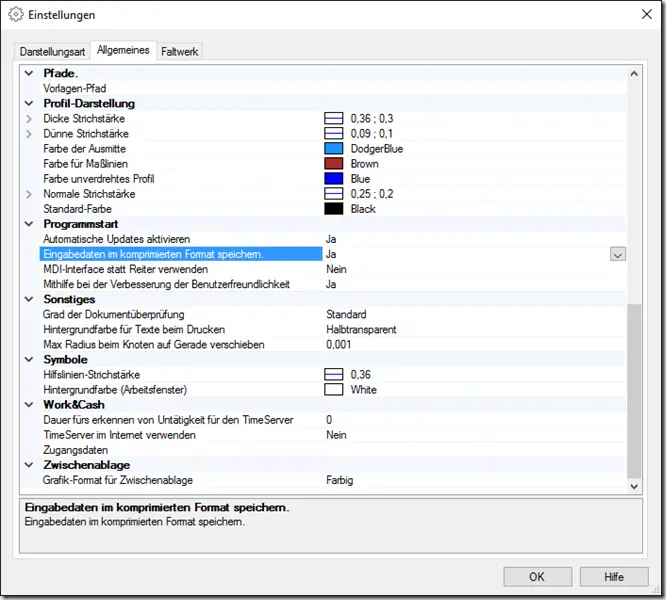This screenshot has height=600, width=666.
Task: Click the Halbtransparent value
Action: (x=361, y=330)
